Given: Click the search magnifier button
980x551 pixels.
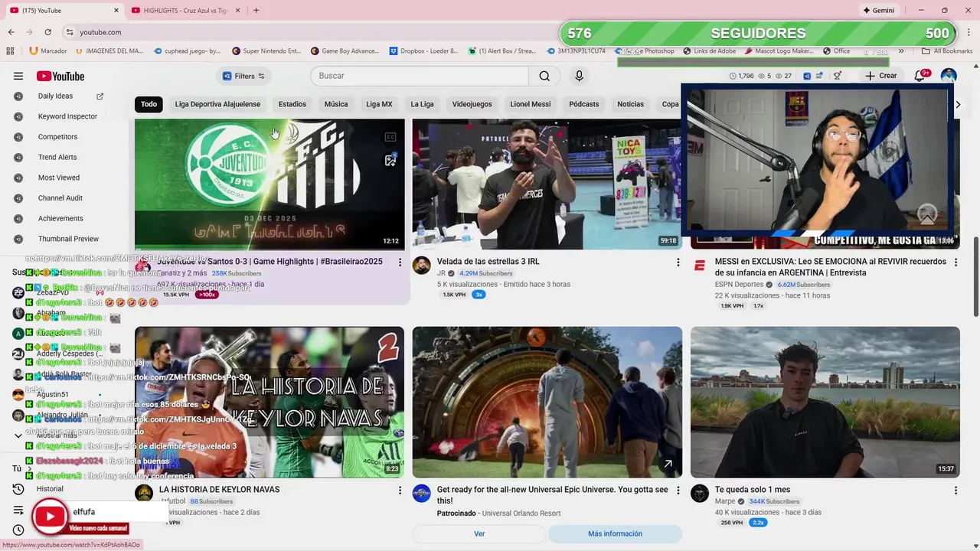Looking at the screenshot, I should tap(544, 76).
